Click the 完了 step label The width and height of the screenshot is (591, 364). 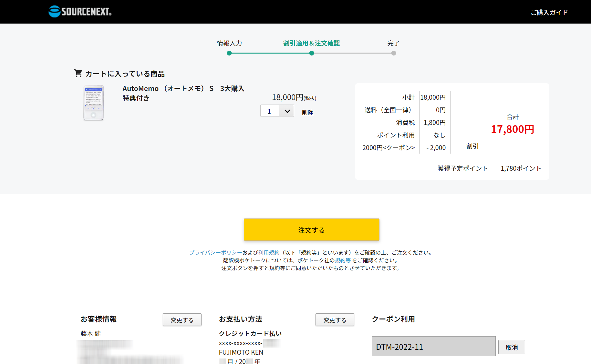(393, 43)
